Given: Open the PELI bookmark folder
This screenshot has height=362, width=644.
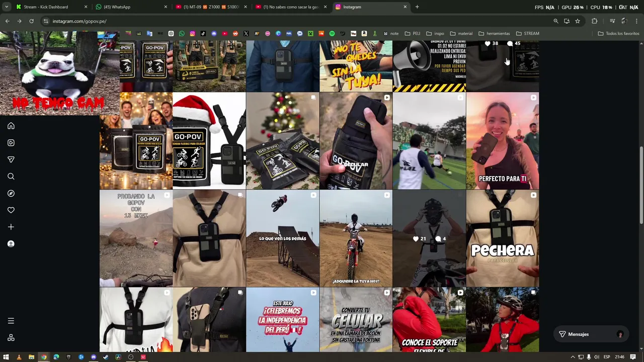Looking at the screenshot, I should [x=413, y=34].
